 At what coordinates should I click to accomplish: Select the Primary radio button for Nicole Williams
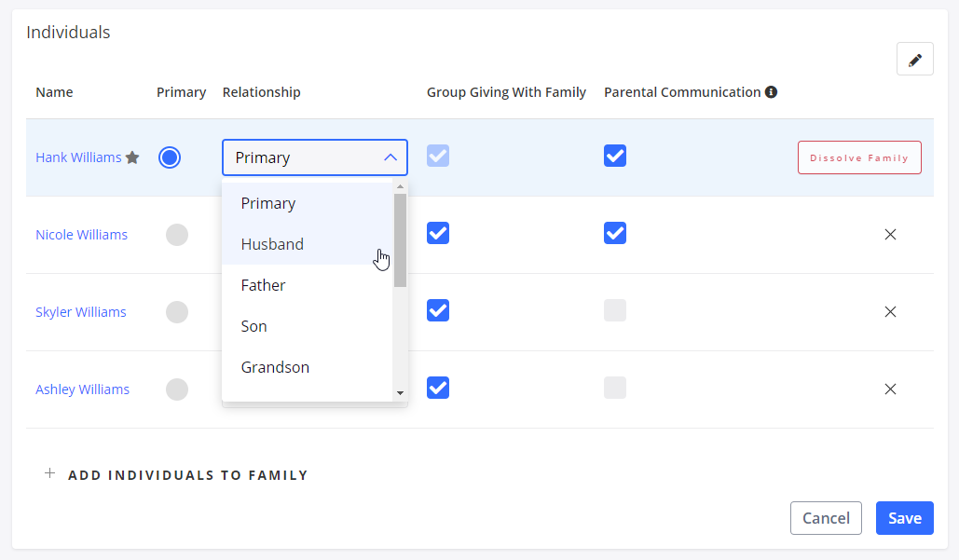click(x=177, y=234)
